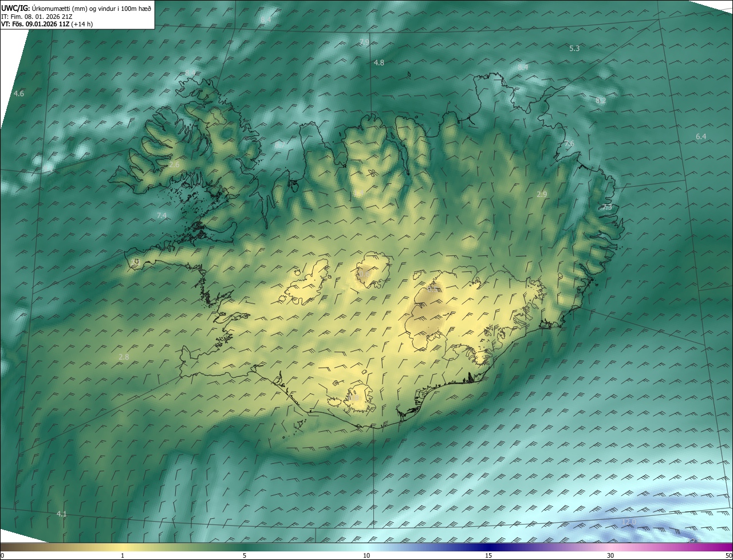Click the '4.8' value label on the map

(379, 62)
